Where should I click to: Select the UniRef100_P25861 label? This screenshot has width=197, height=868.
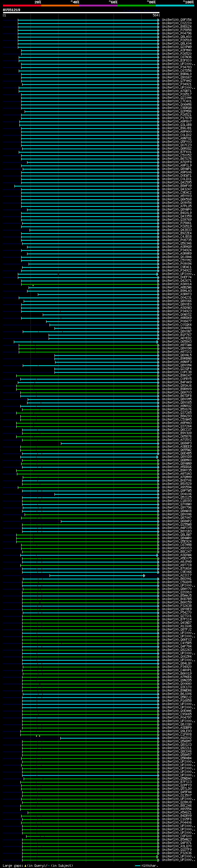coord(177,223)
